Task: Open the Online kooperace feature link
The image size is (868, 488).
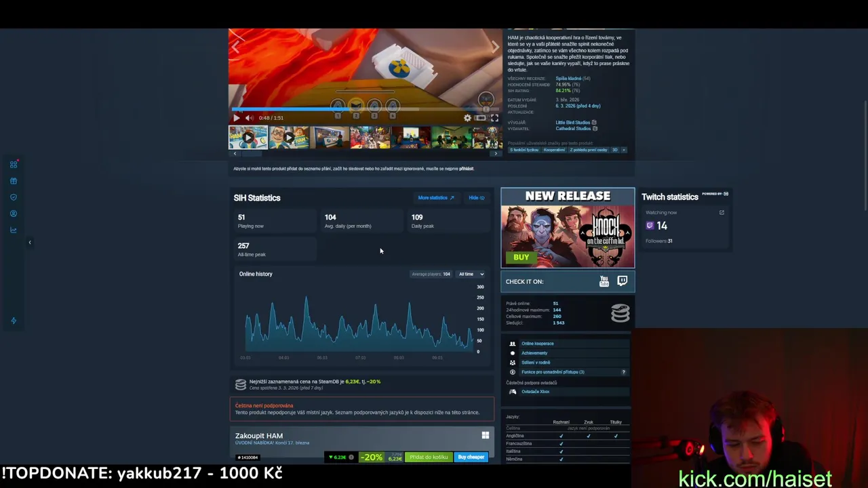Action: click(538, 344)
